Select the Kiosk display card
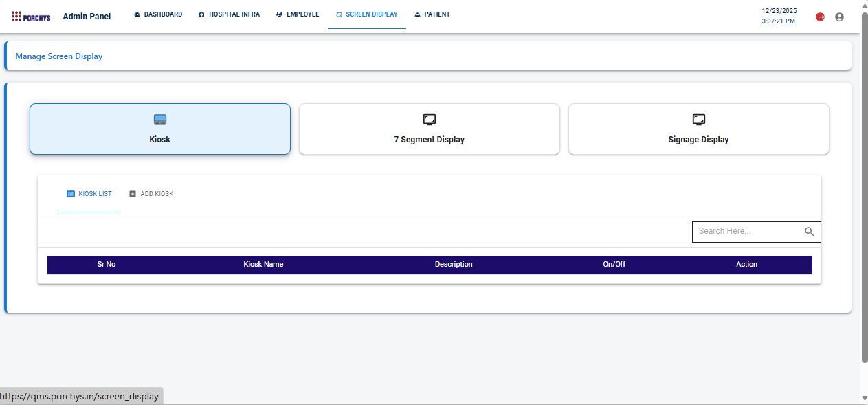 coord(159,129)
